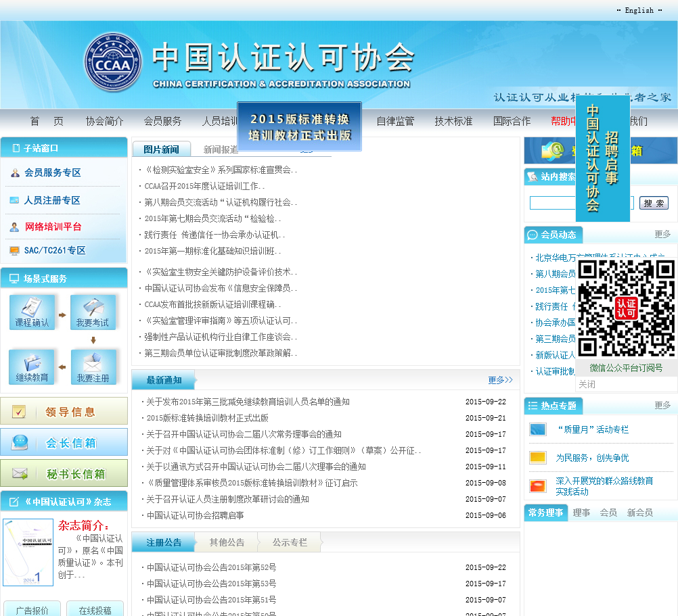Open 技术标准 in navigation menu
The width and height of the screenshot is (678, 616).
(453, 122)
